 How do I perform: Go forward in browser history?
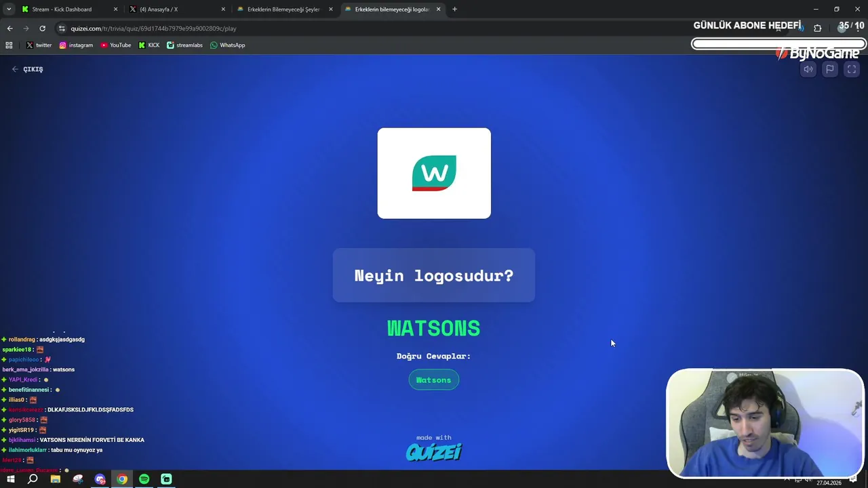26,28
